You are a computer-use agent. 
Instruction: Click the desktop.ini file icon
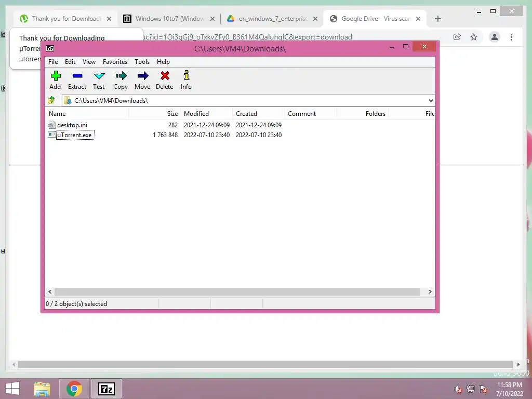click(x=51, y=125)
